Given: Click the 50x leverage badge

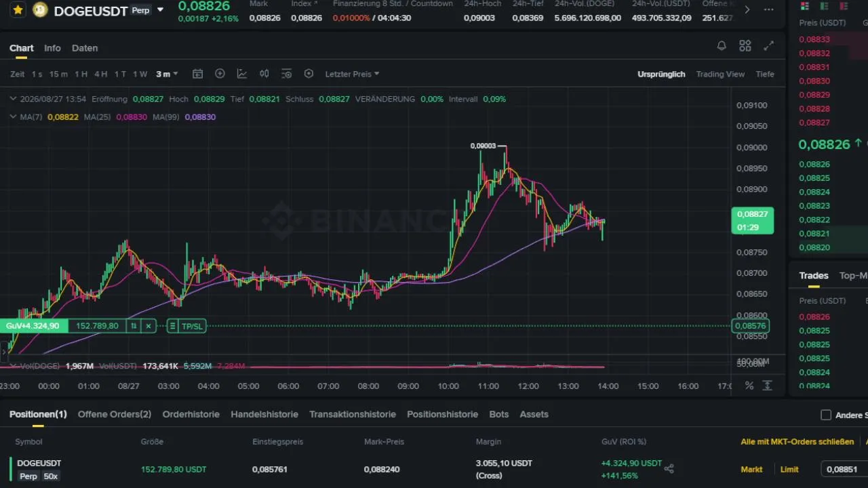Looking at the screenshot, I should click(51, 476).
